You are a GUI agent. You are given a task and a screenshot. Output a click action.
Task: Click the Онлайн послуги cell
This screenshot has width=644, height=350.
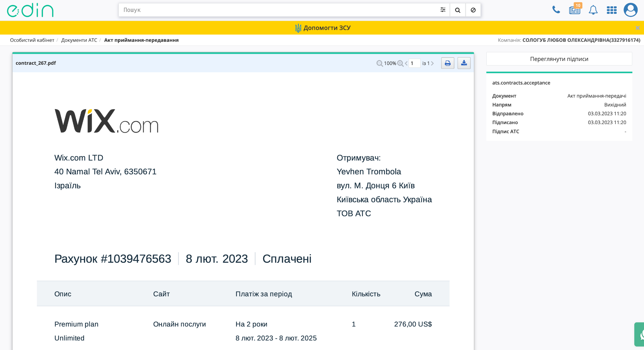click(x=179, y=324)
